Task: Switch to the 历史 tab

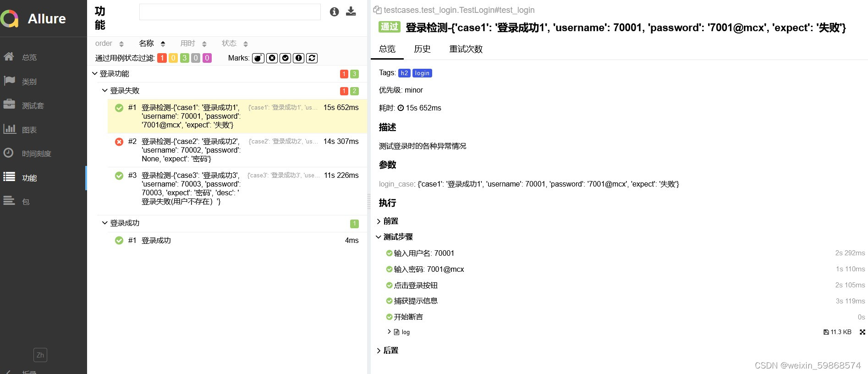Action: click(x=422, y=49)
